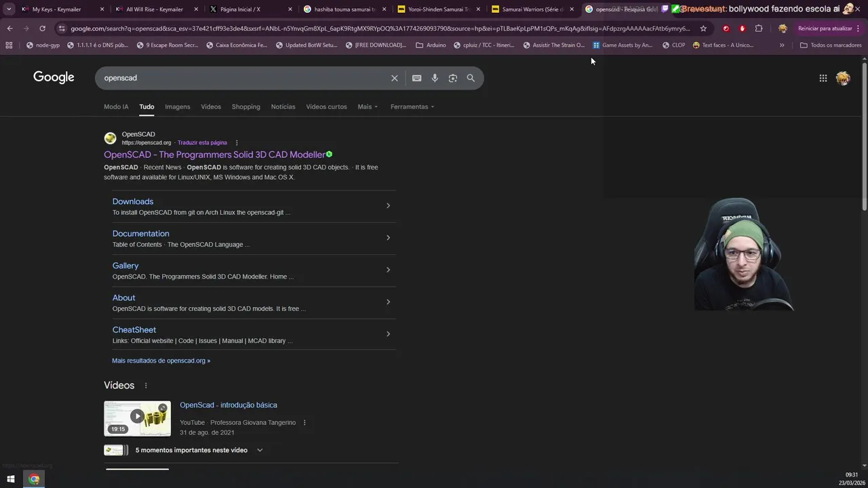Open the Videos section options menu
This screenshot has width=868, height=488.
coord(145,386)
